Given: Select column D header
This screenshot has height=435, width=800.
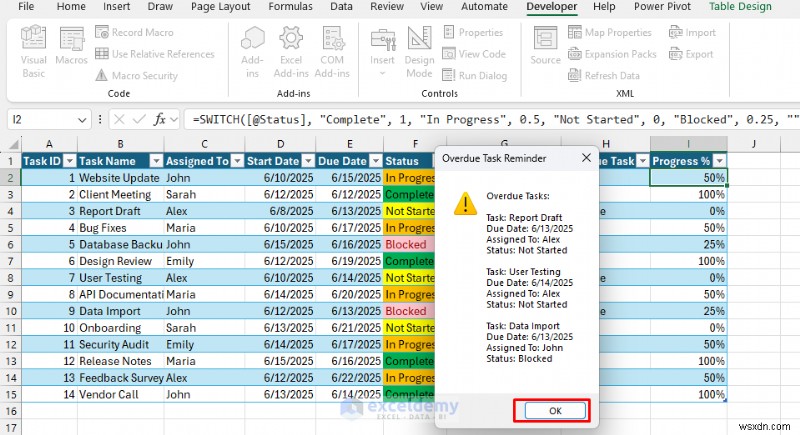Looking at the screenshot, I should tap(281, 144).
